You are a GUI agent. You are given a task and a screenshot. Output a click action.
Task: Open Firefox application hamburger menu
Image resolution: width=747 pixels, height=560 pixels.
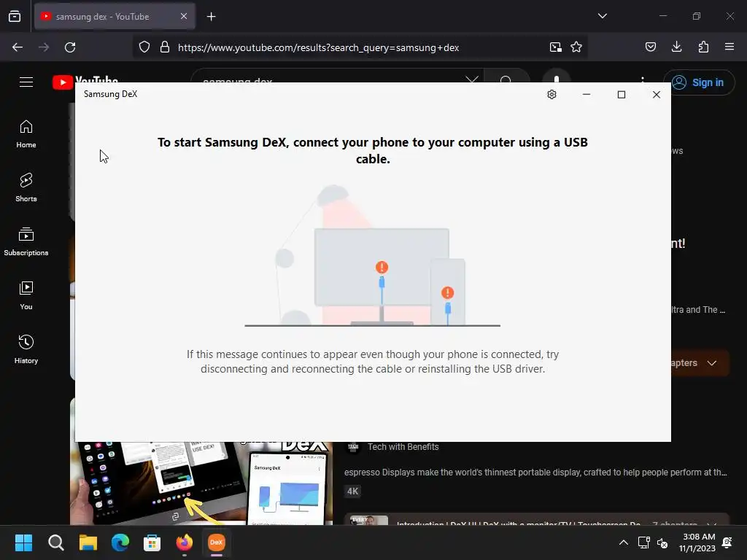click(x=729, y=47)
